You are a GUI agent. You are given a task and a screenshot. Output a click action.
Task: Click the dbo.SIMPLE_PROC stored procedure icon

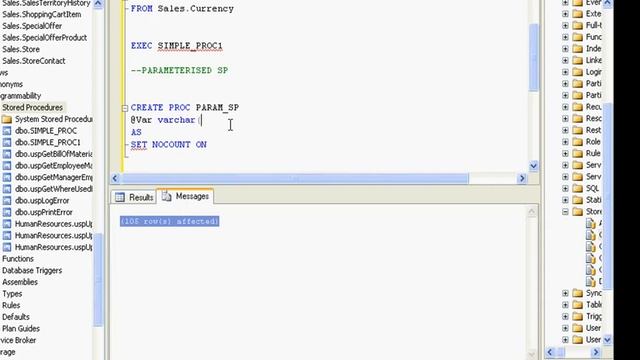click(7, 131)
